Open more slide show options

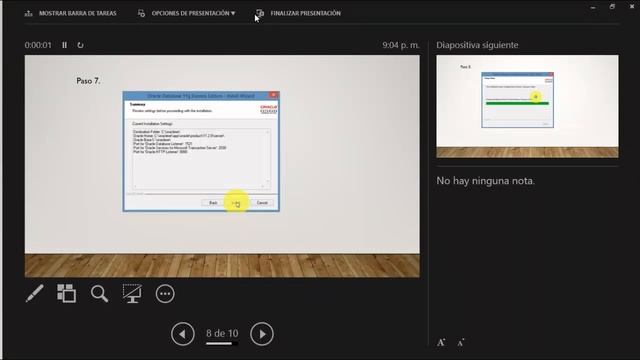point(165,294)
